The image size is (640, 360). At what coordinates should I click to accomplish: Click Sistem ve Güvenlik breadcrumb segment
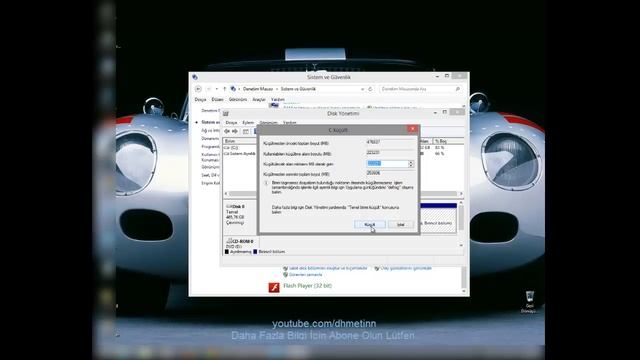click(298, 89)
